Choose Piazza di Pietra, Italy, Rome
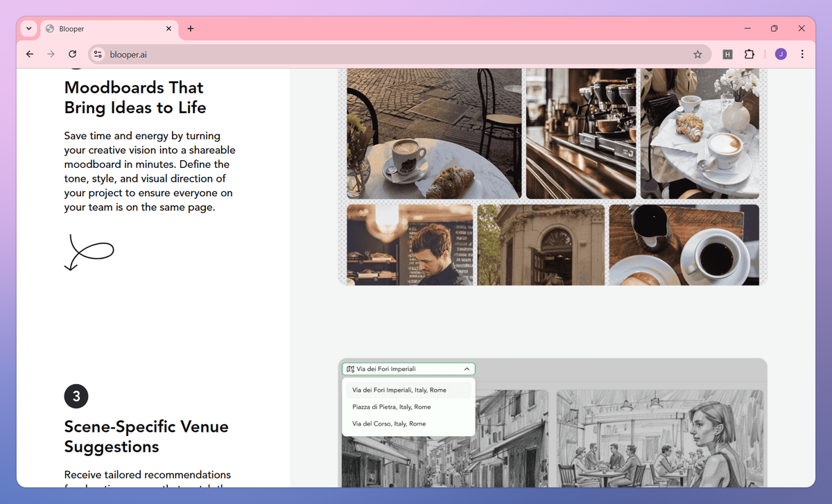832x504 pixels. [408, 407]
